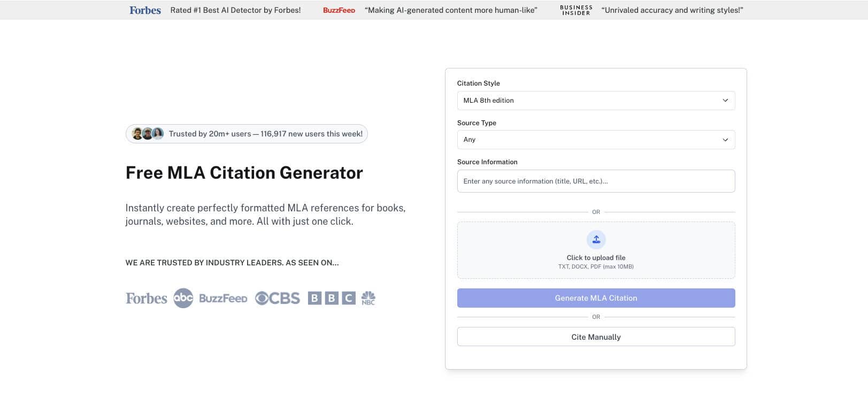Click the NBC peacock logo
The width and height of the screenshot is (868, 397).
pyautogui.click(x=368, y=298)
